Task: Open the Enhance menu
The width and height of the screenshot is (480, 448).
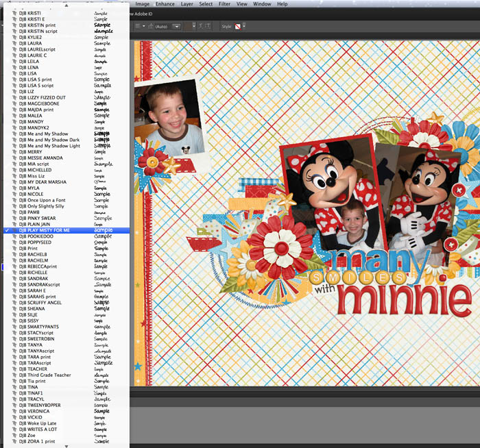Action: [165, 4]
